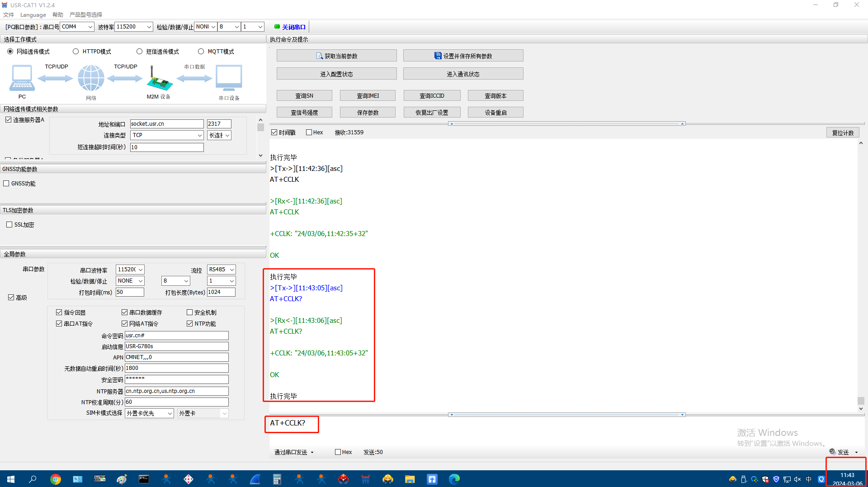Launch Microsoft Edge from the taskbar
The image size is (868, 487).
(454, 479)
